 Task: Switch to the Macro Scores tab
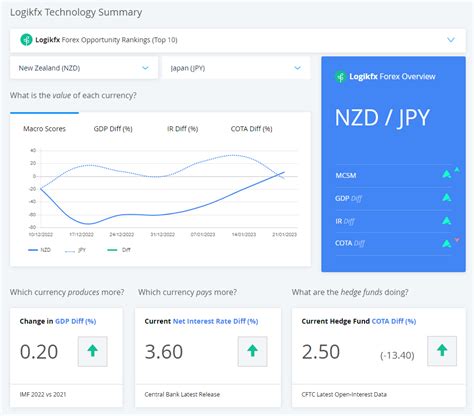(x=44, y=129)
